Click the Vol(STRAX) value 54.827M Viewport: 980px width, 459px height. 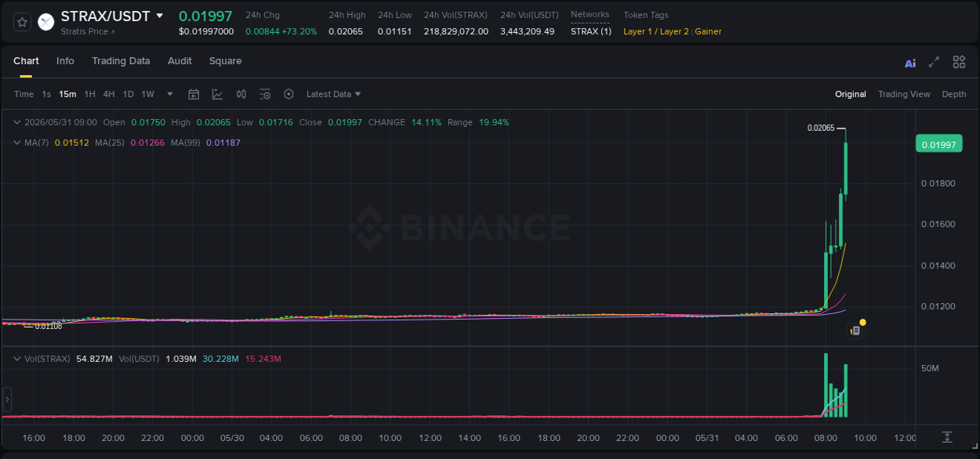point(94,359)
